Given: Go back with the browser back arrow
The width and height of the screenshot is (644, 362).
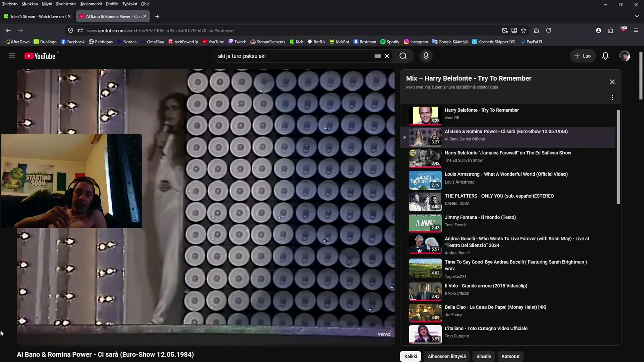Looking at the screenshot, I should pyautogui.click(x=8, y=30).
